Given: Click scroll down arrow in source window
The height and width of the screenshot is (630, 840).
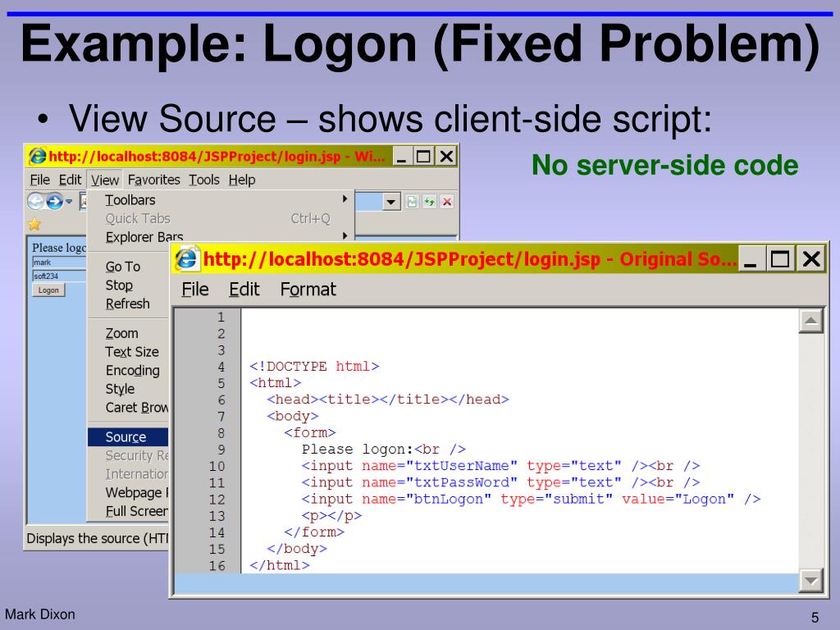Looking at the screenshot, I should pyautogui.click(x=811, y=582).
